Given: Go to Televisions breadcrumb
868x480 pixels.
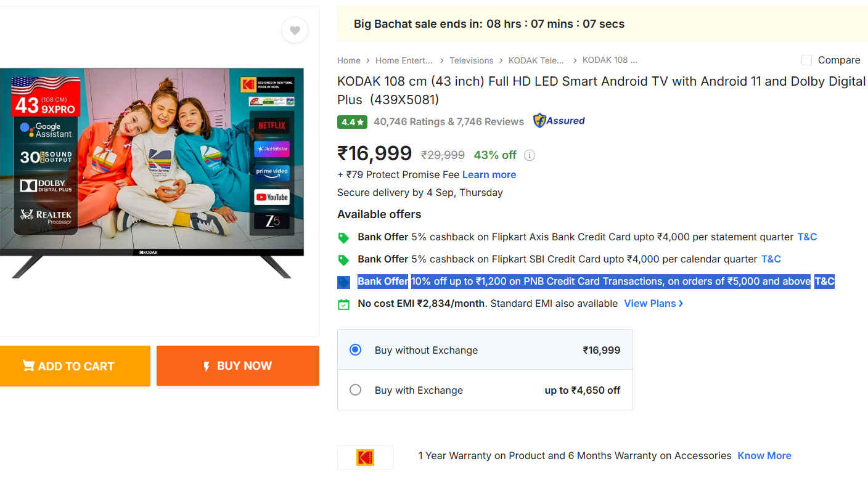Looking at the screenshot, I should pos(471,60).
